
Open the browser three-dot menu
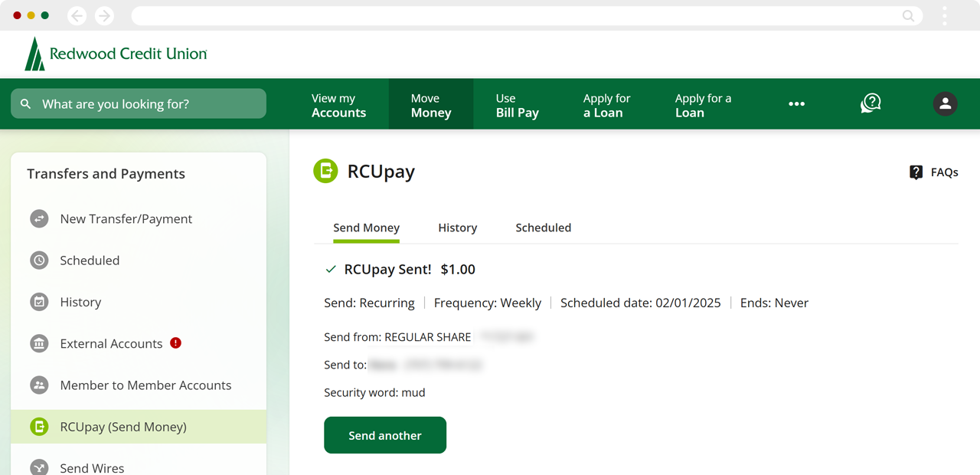point(945,15)
